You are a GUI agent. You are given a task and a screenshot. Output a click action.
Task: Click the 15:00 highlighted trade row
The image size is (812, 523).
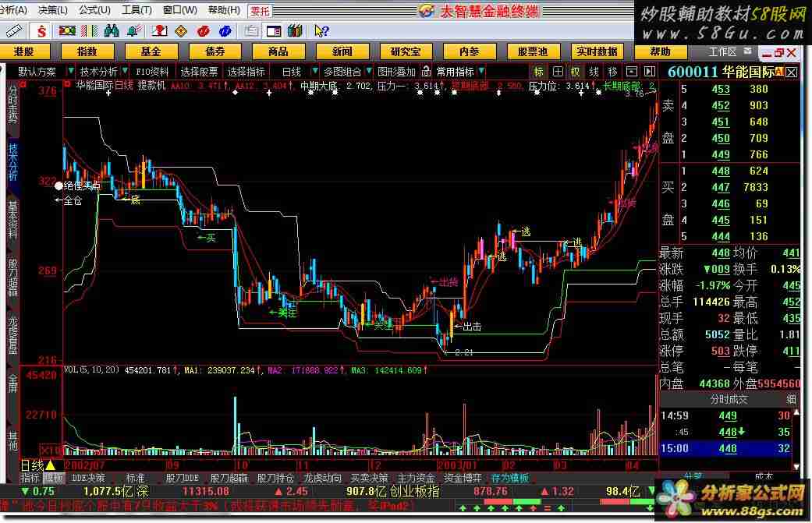726,448
